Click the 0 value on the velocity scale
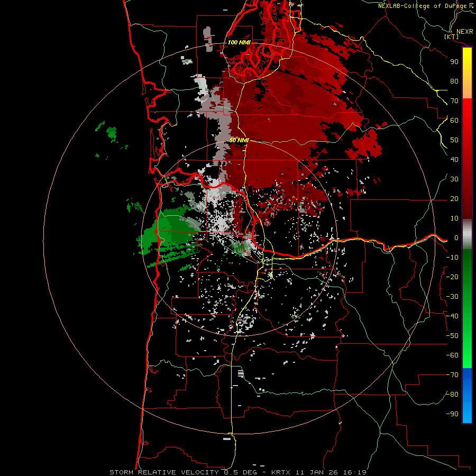Image resolution: width=476 pixels, height=476 pixels. click(x=456, y=237)
